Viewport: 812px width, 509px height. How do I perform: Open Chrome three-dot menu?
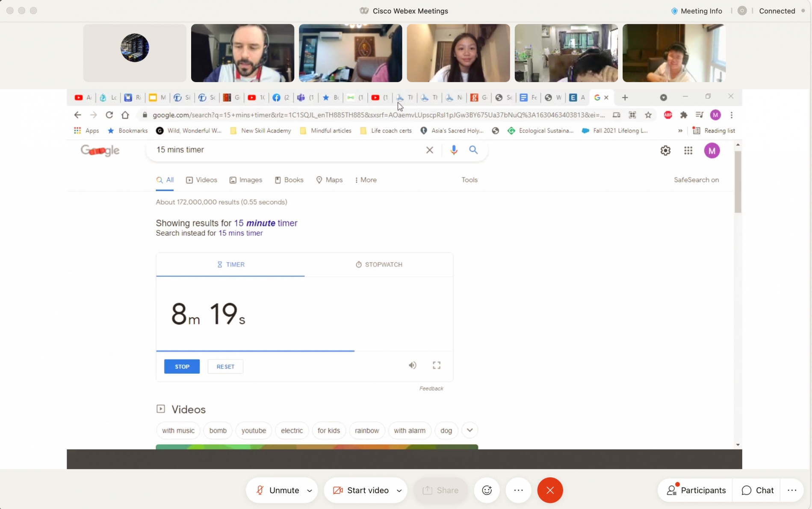[732, 115]
